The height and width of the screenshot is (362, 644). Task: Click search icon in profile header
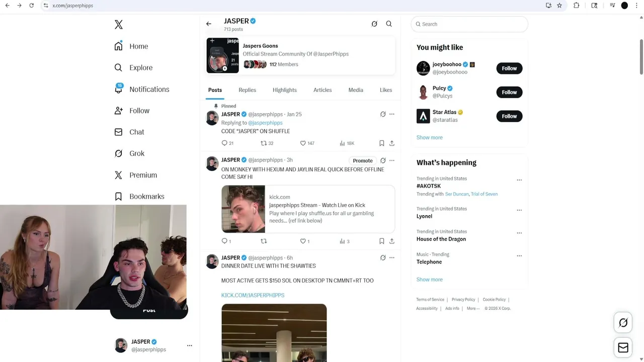(389, 24)
